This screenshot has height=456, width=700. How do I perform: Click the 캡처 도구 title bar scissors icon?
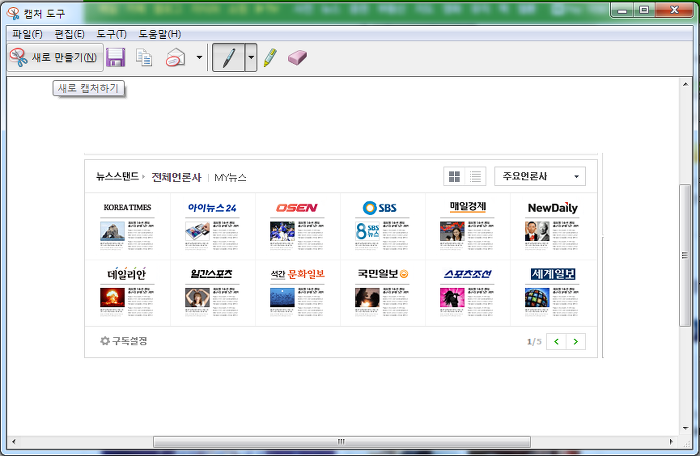click(13, 13)
